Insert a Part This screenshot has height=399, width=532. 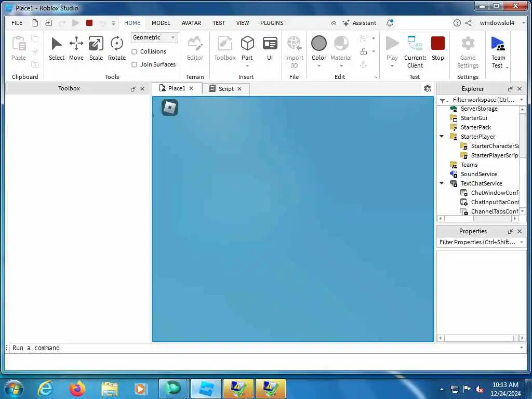(247, 49)
